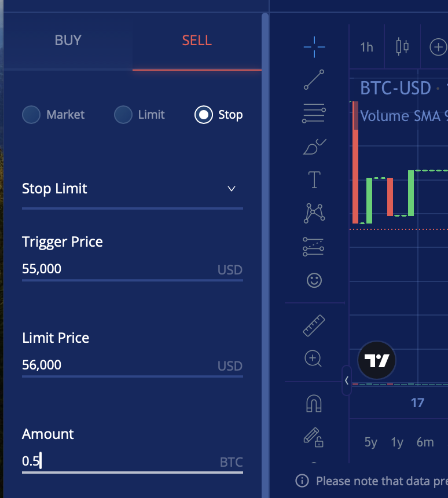Screen dimensions: 448x498
Task: Open the XABCD pattern tool
Action: click(x=314, y=214)
